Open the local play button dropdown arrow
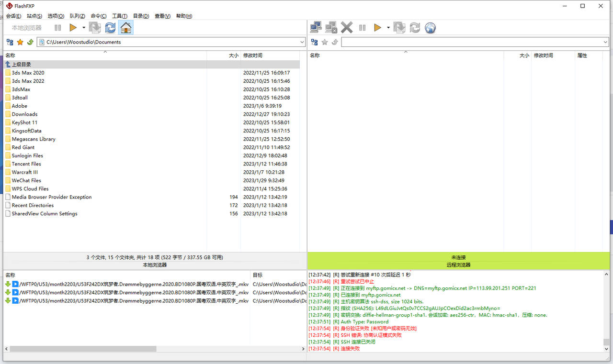This screenshot has height=364, width=613. (83, 28)
